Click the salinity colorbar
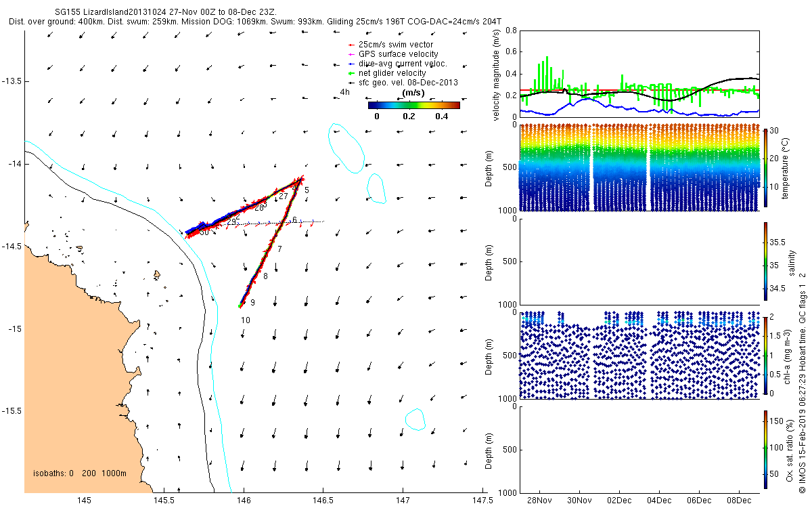The height and width of the screenshot is (508, 812). 765,261
